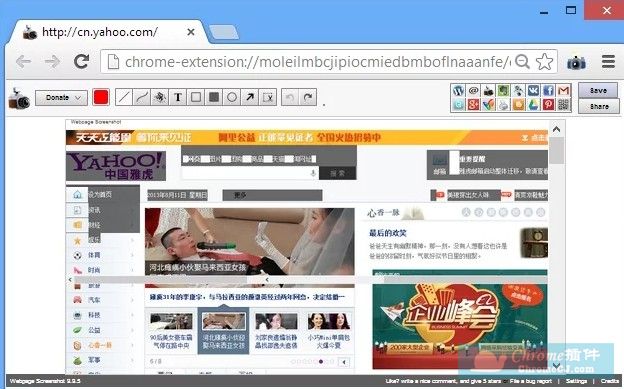Click the Save button
Image resolution: width=624 pixels, height=389 pixels.
[598, 90]
